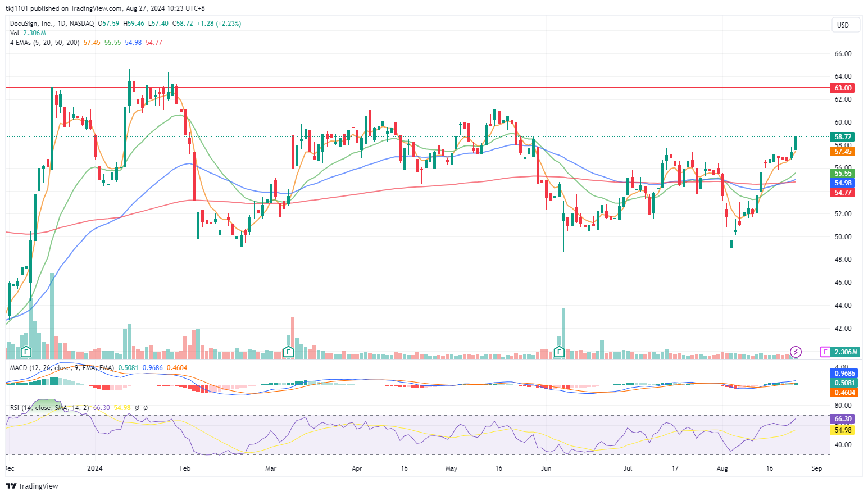
Task: Click the May label on time axis
Action: [451, 468]
